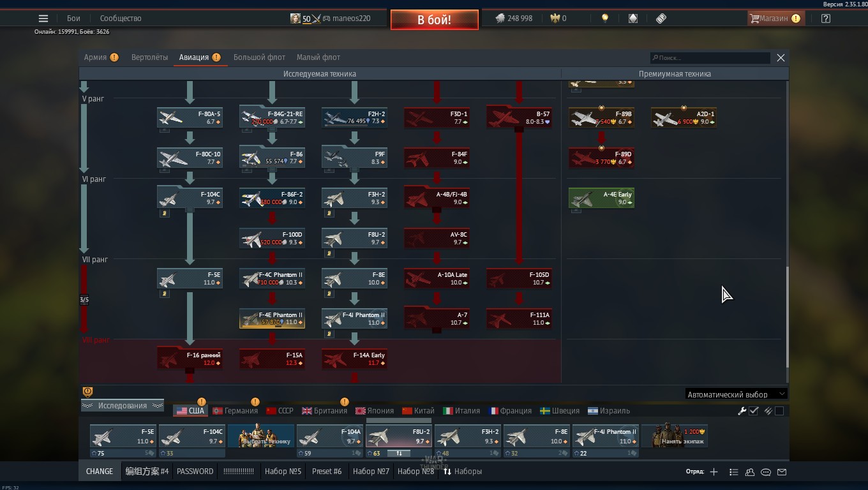Select the F-104A crew slot
868x490 pixels.
330,436
